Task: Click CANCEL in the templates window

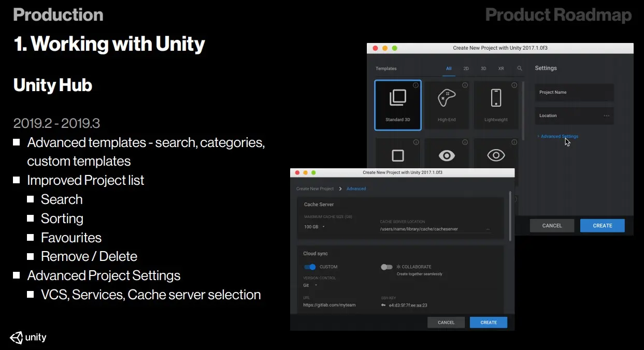Action: pyautogui.click(x=552, y=226)
